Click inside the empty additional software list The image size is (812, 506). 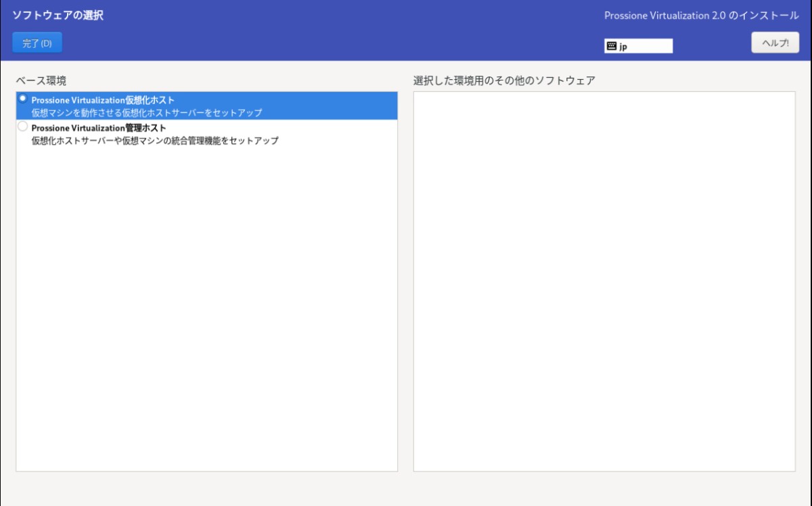tap(604, 281)
